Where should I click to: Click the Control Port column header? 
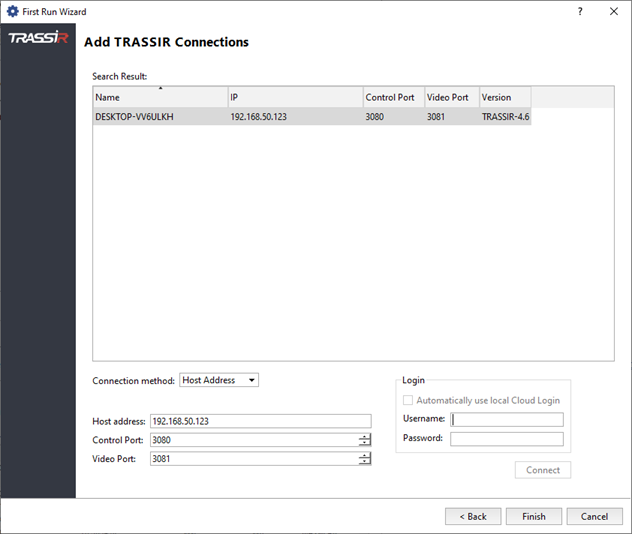[393, 97]
